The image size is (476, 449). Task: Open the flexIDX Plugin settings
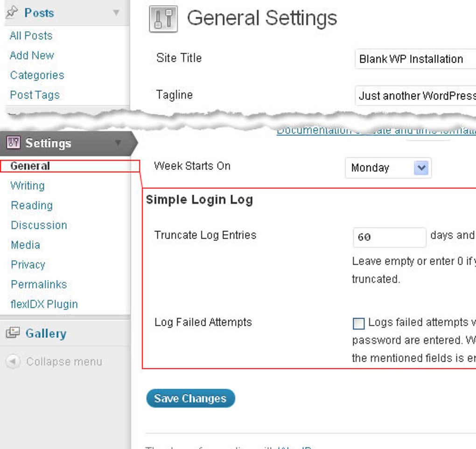[x=43, y=304]
